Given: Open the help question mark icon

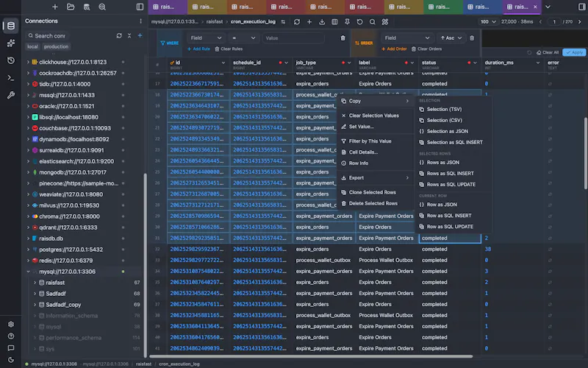Looking at the screenshot, I should click(x=11, y=336).
